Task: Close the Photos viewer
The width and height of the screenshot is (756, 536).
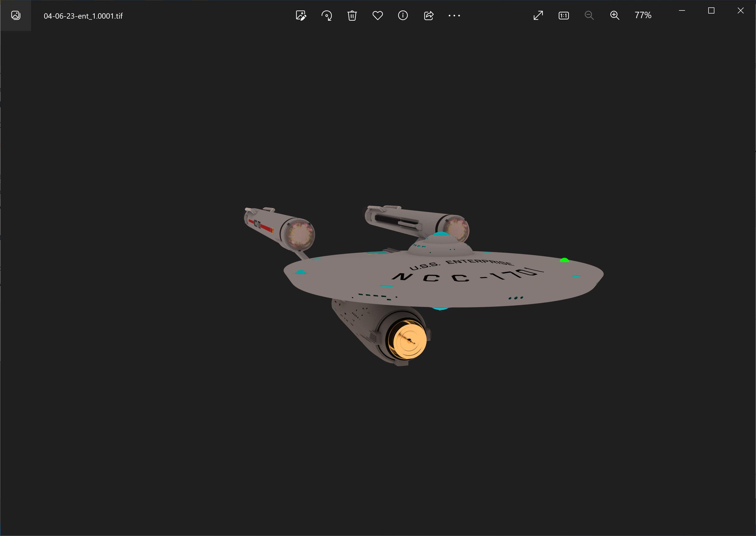Action: click(x=740, y=10)
